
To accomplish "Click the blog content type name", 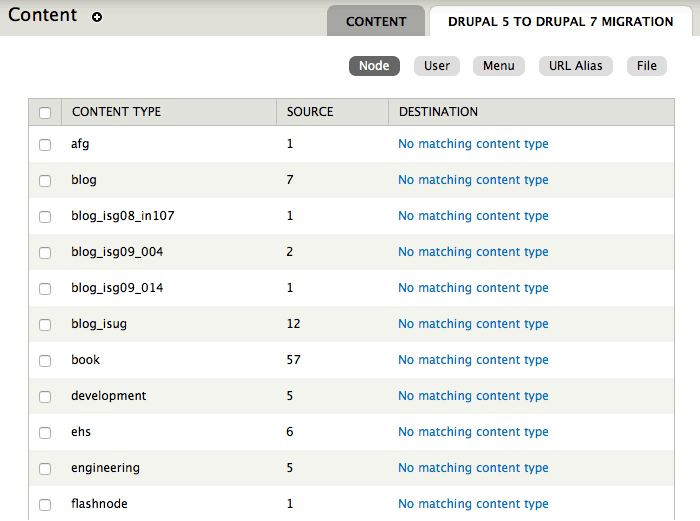I will [84, 180].
